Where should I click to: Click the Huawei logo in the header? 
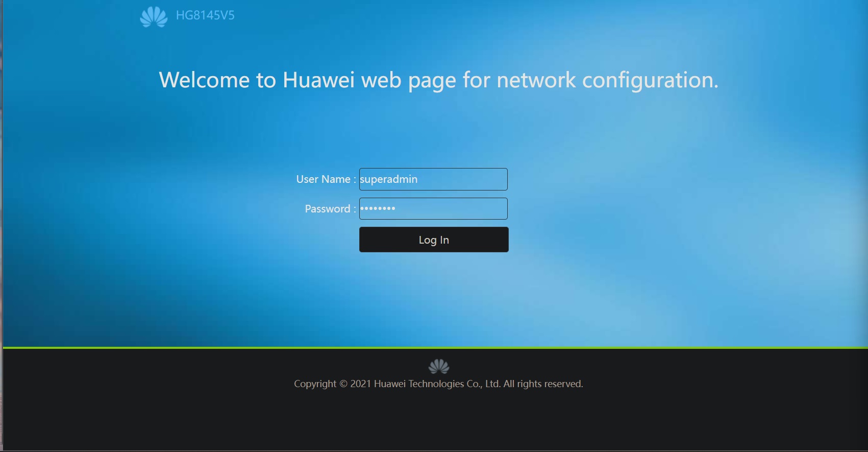pyautogui.click(x=154, y=17)
